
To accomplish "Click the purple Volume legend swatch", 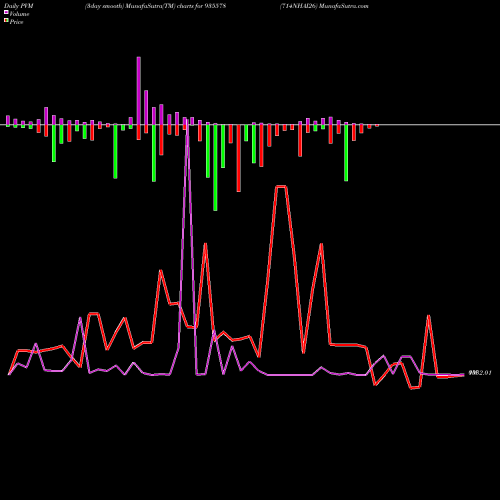I will point(6,12).
